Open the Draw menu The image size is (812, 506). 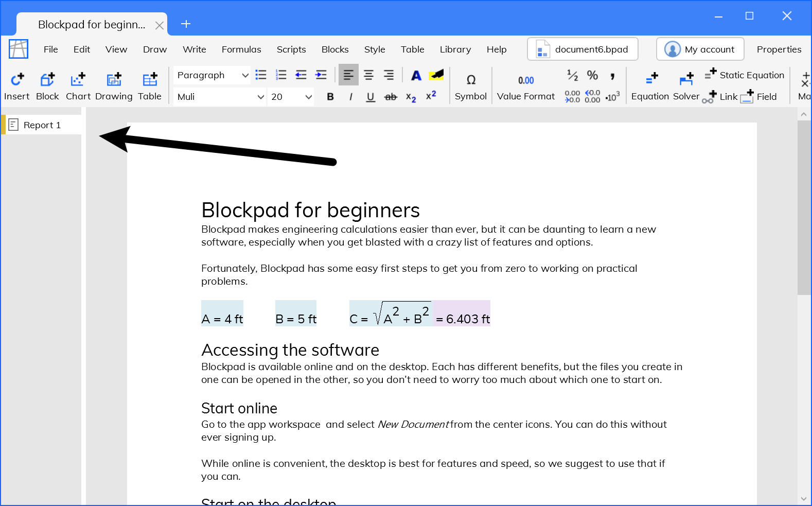155,49
